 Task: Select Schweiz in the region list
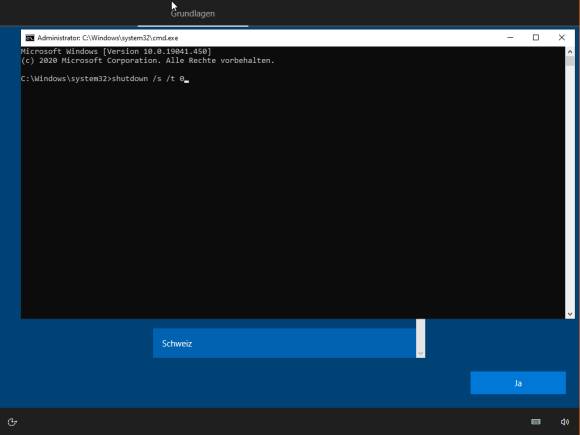[x=284, y=343]
